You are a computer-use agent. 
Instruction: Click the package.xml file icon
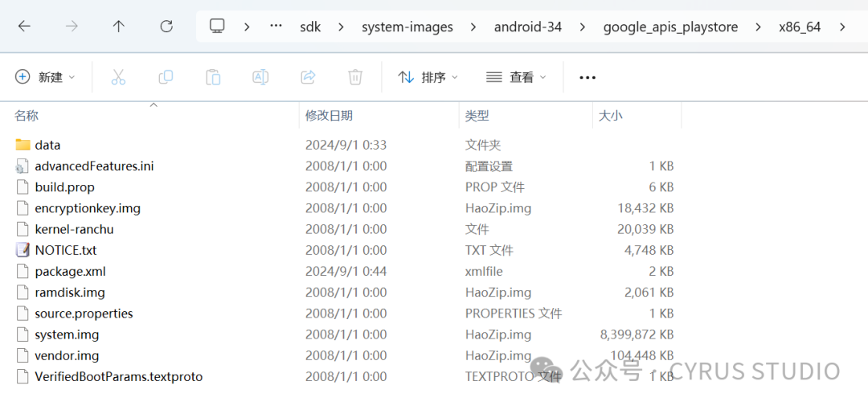coord(23,272)
